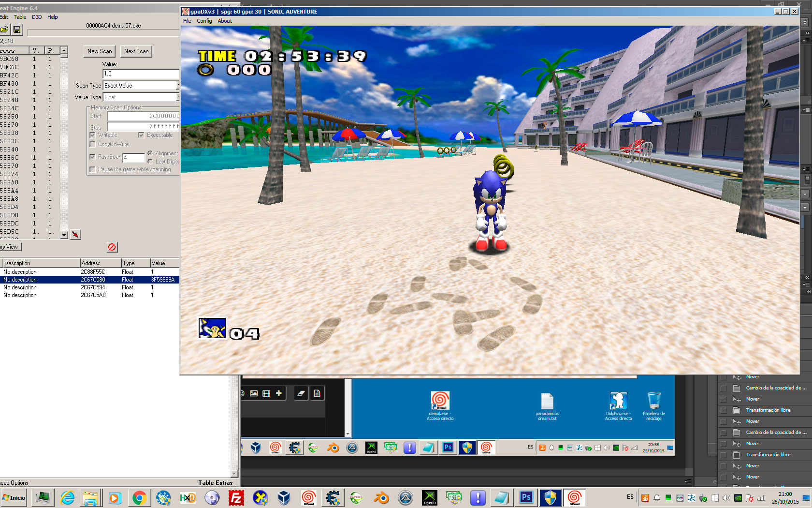Image resolution: width=812 pixels, height=508 pixels.
Task: Select address table row 2C67C580
Action: pyautogui.click(x=90, y=280)
